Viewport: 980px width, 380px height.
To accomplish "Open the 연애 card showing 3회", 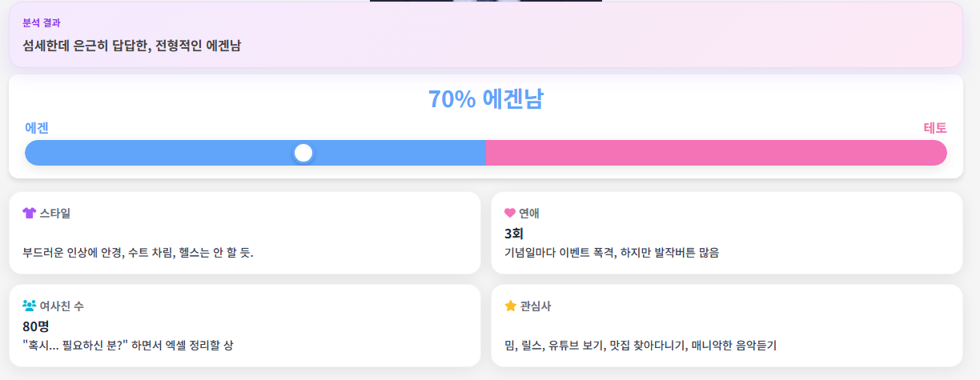I will (726, 233).
